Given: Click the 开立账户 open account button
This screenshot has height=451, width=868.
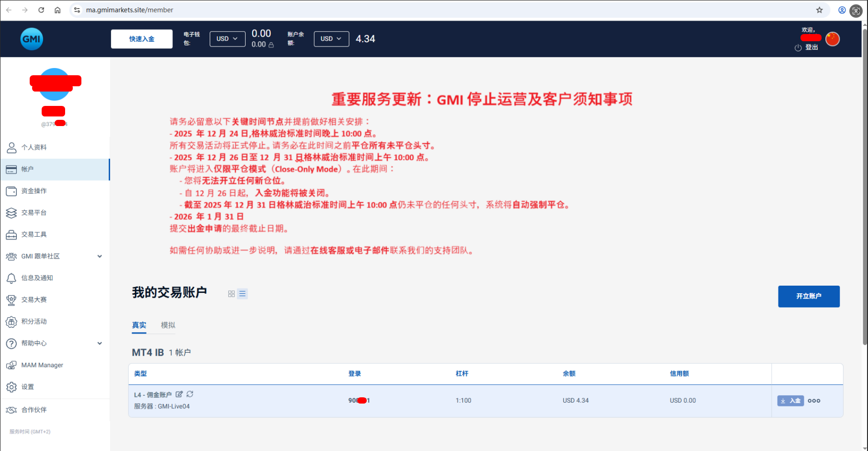Looking at the screenshot, I should (809, 296).
